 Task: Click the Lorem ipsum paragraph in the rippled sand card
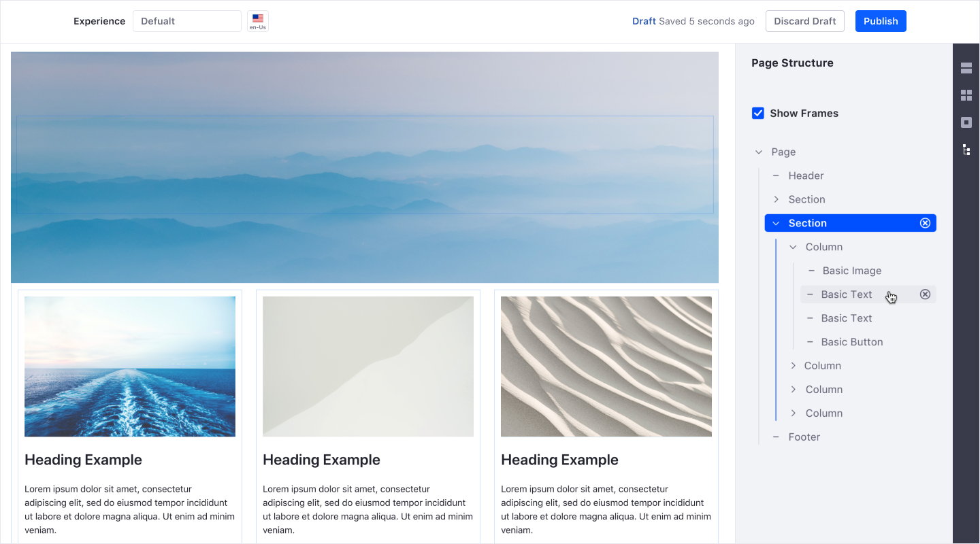[x=606, y=509]
